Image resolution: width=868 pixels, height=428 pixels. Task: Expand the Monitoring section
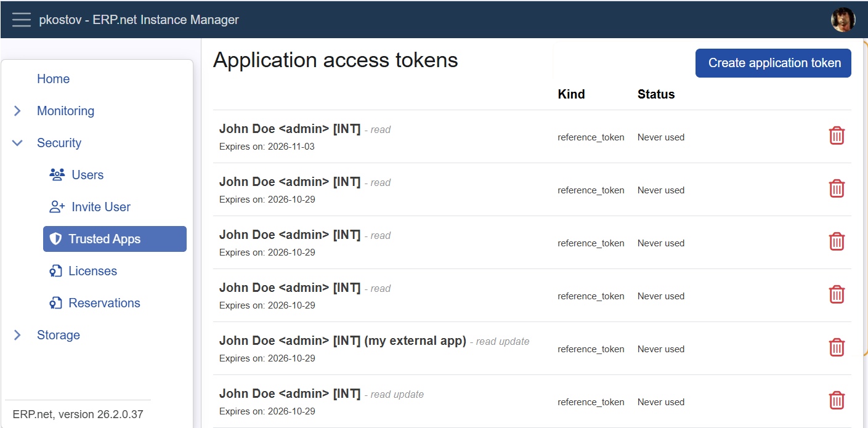(x=17, y=111)
